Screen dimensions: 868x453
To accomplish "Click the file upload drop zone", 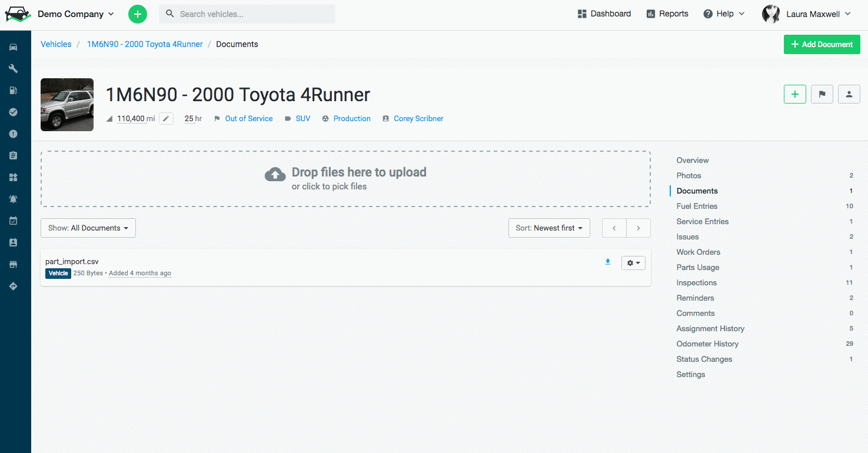I will (x=345, y=179).
